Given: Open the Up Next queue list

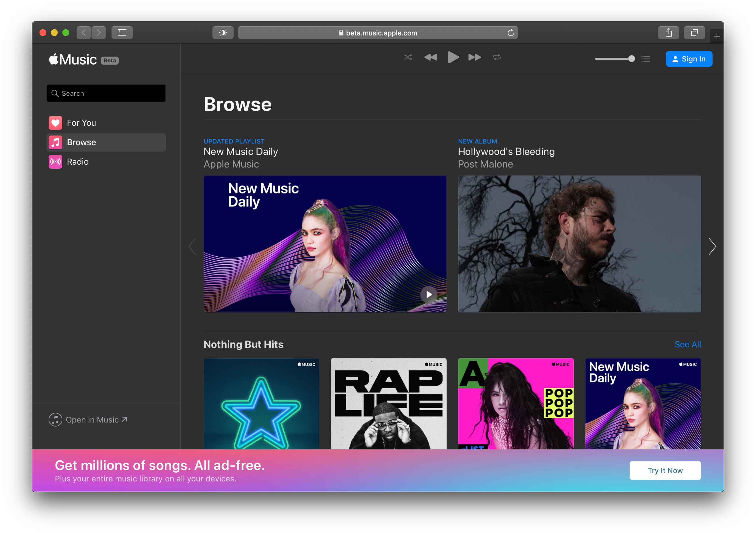Looking at the screenshot, I should pos(645,59).
